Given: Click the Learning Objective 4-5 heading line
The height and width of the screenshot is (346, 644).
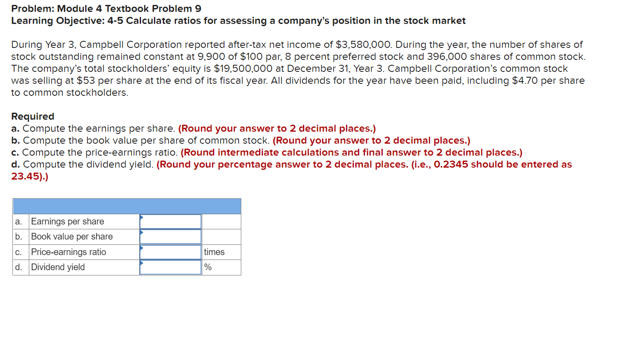Looking at the screenshot, I should tap(239, 20).
